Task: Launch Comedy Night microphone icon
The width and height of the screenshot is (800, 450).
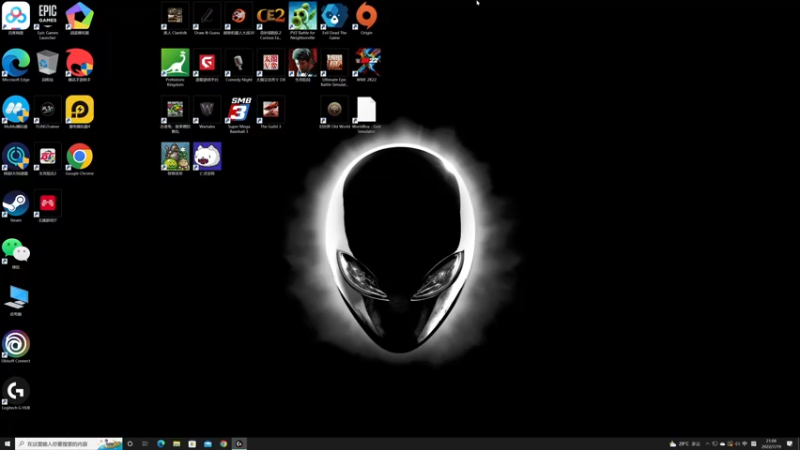Action: click(x=239, y=63)
